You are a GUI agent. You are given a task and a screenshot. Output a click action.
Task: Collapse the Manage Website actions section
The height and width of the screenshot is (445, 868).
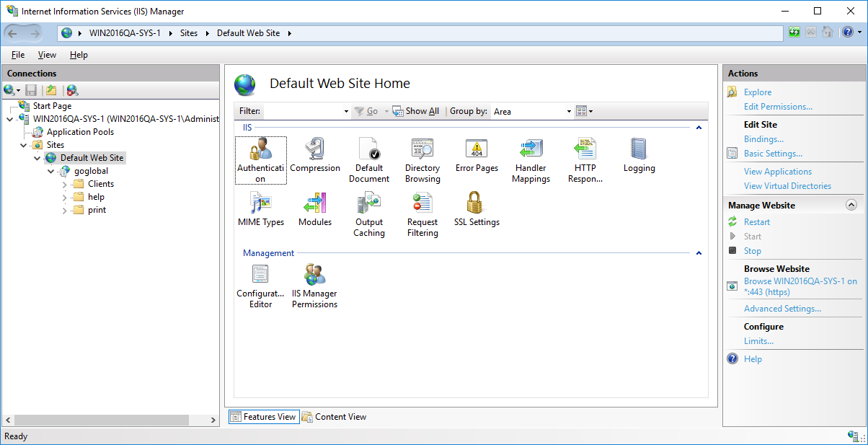851,206
